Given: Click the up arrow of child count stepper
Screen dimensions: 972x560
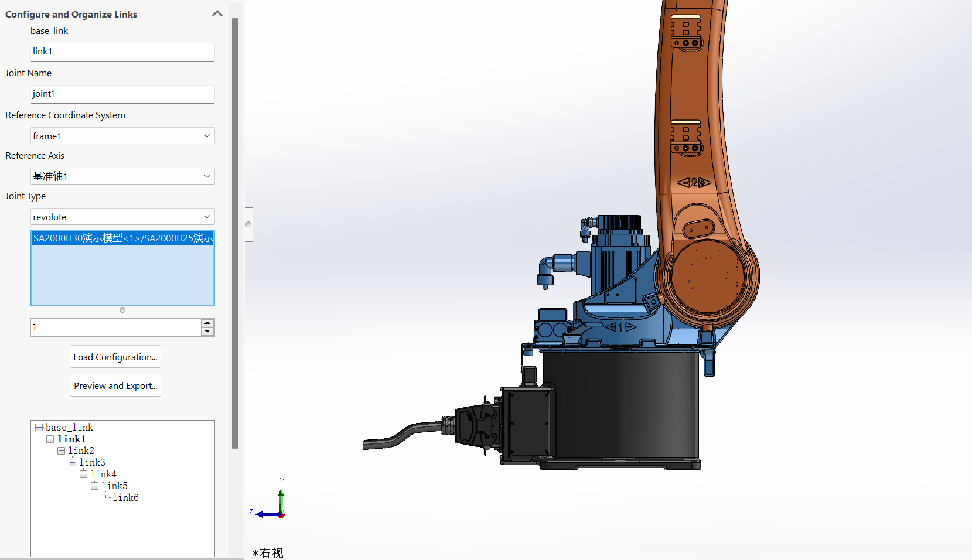Looking at the screenshot, I should 207,323.
